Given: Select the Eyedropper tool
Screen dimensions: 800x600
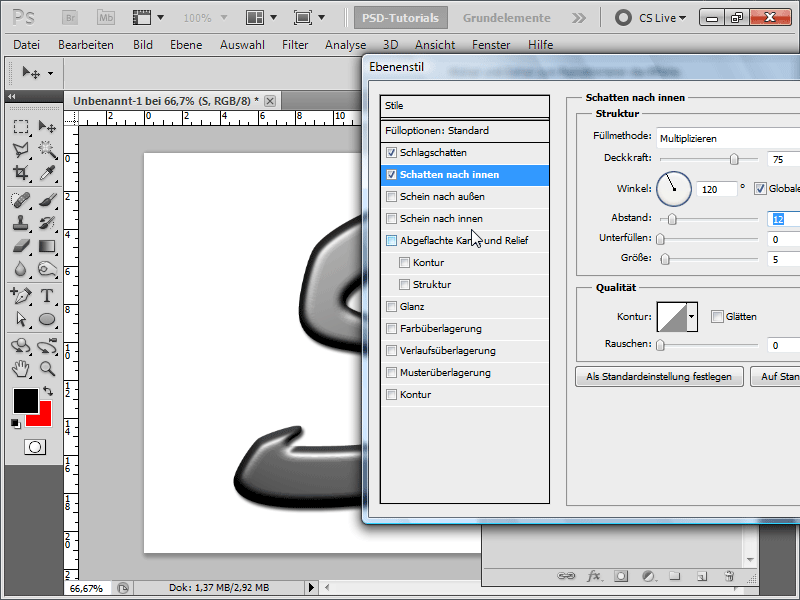Looking at the screenshot, I should (47, 173).
